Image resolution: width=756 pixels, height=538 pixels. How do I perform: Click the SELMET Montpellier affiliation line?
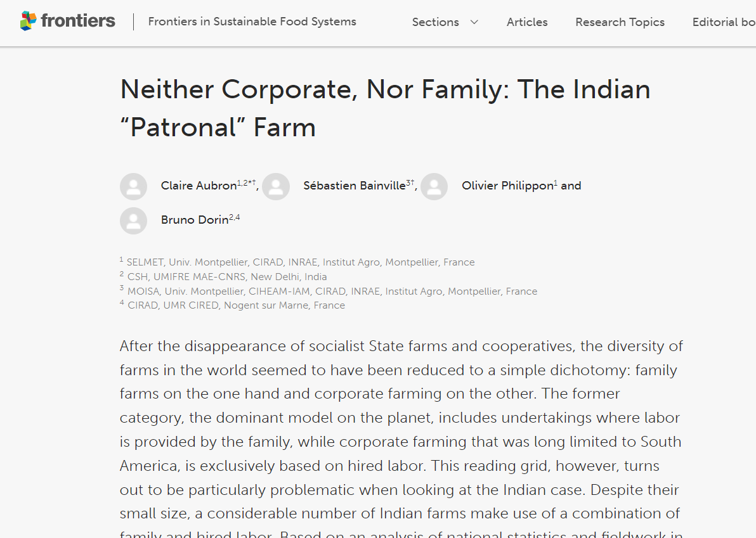[x=300, y=262]
